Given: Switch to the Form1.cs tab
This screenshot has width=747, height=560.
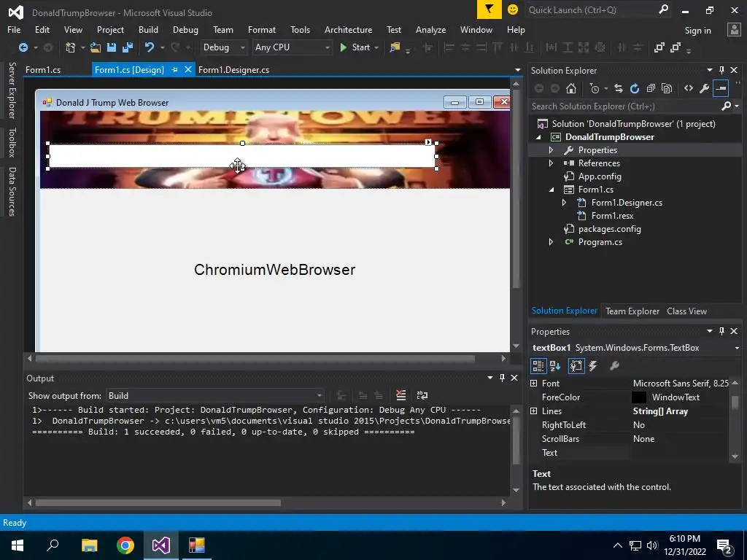Looking at the screenshot, I should 43,70.
